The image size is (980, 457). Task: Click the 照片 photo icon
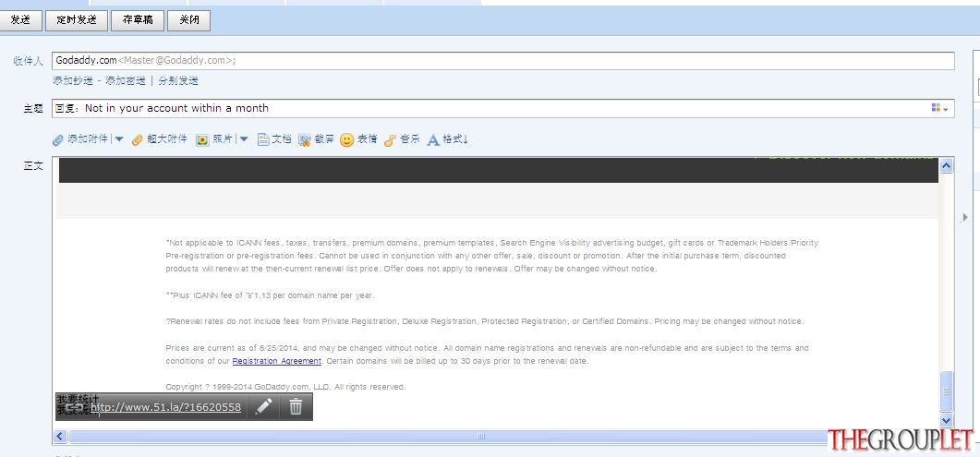[202, 139]
